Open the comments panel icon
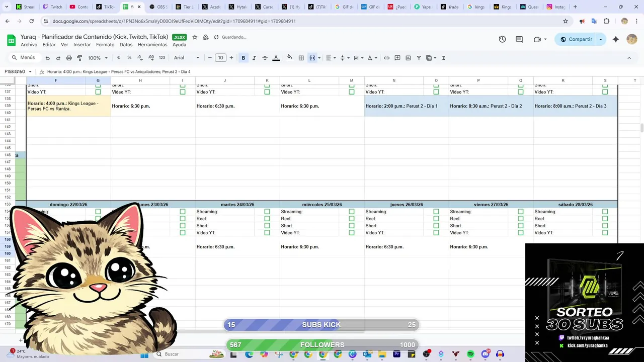The height and width of the screenshot is (362, 644). [519, 39]
